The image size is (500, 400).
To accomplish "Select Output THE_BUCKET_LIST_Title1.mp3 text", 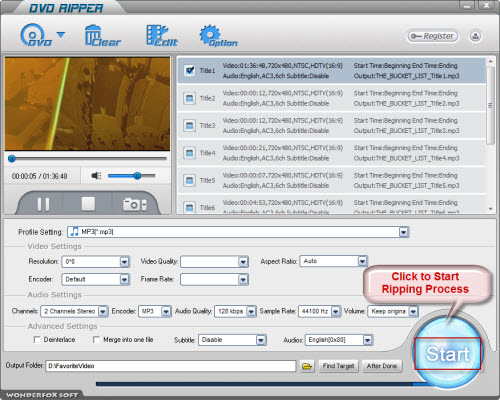I will (x=406, y=76).
